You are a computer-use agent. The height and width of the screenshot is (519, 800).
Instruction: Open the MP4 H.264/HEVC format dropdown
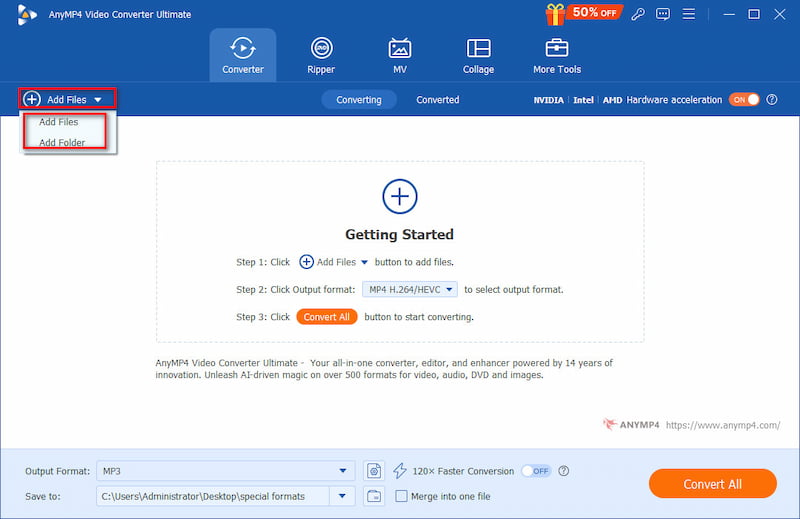tap(410, 289)
